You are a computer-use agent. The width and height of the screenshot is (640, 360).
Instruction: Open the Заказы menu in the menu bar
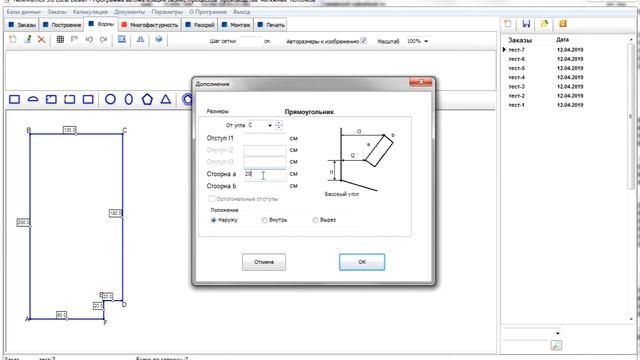point(57,12)
